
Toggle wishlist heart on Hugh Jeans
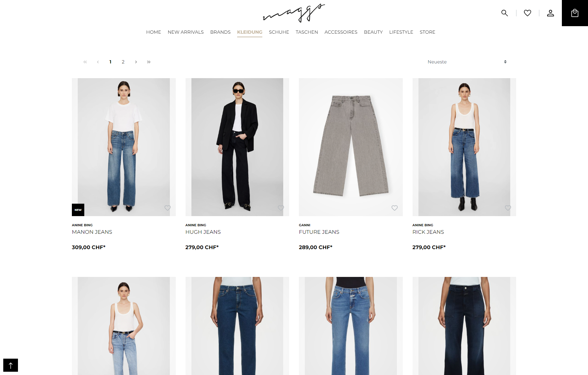(281, 208)
